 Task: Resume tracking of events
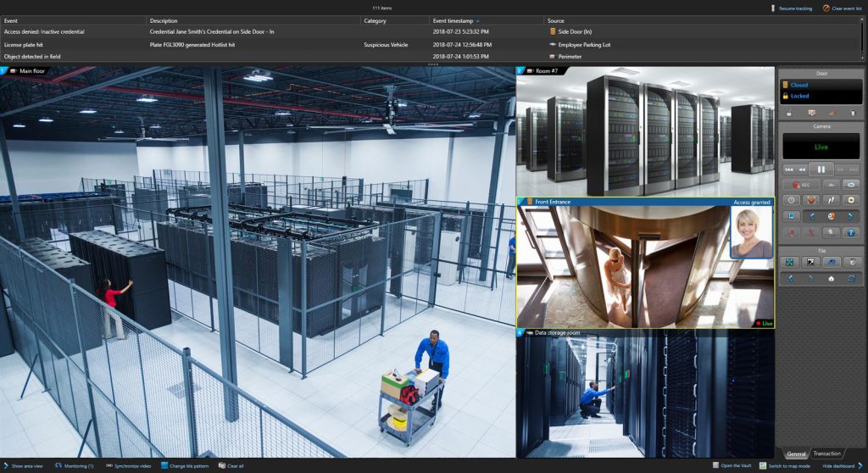click(791, 8)
